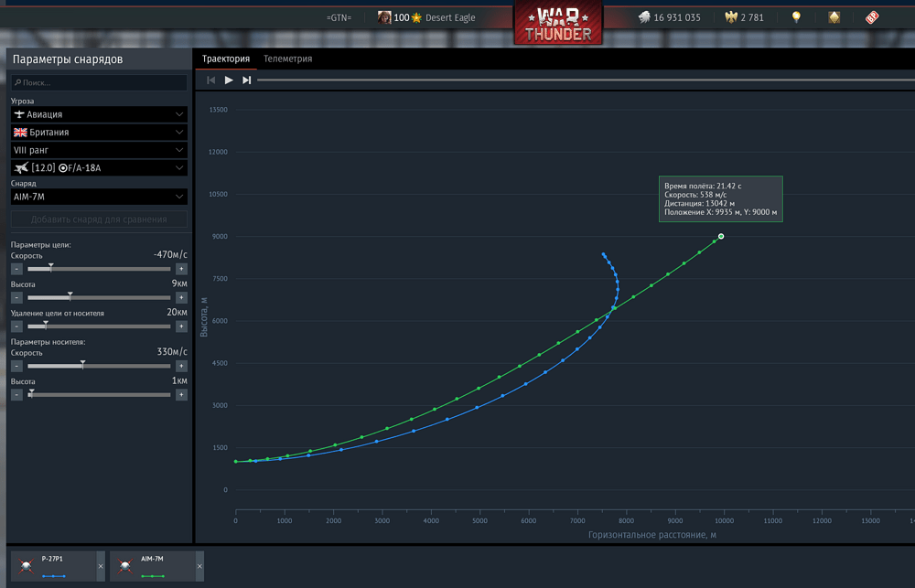
Task: Remove the P-27P1 missile from comparison
Action: click(101, 566)
